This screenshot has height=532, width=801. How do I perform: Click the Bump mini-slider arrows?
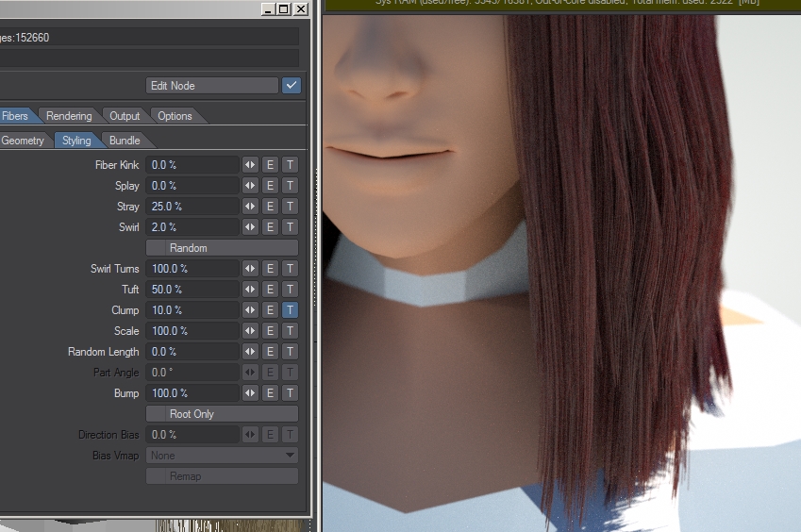tap(250, 393)
